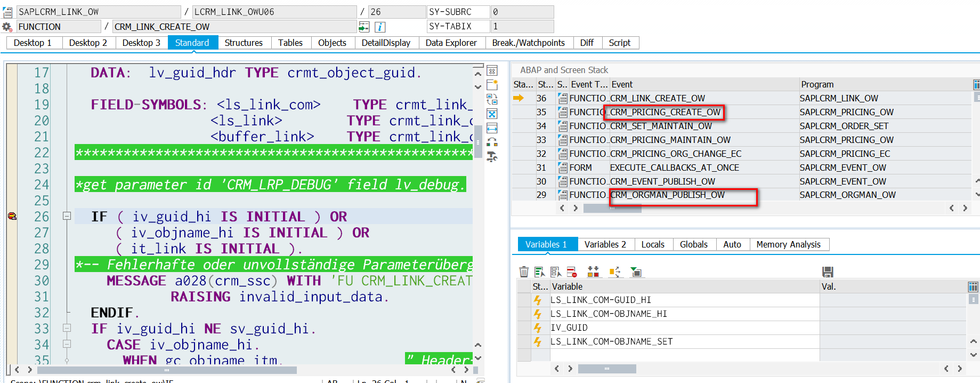Collapse the IF block at line 26
The height and width of the screenshot is (383, 980).
pyautogui.click(x=67, y=216)
